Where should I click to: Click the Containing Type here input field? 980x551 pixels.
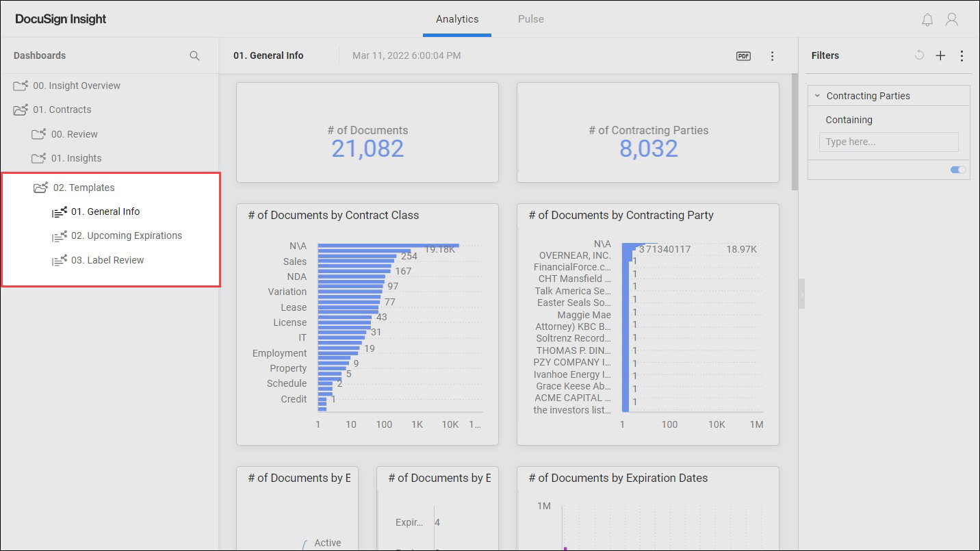888,142
